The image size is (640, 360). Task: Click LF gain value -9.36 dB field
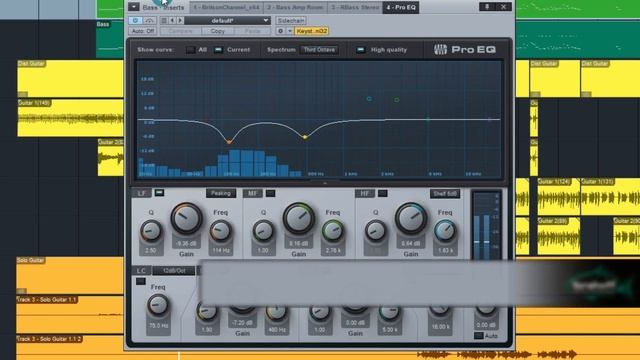click(x=186, y=244)
